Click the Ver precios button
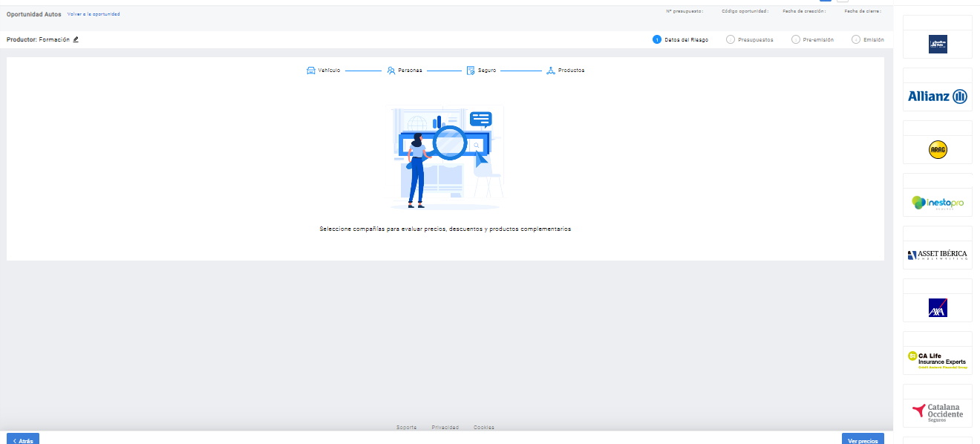This screenshot has width=980, height=444. 863,440
